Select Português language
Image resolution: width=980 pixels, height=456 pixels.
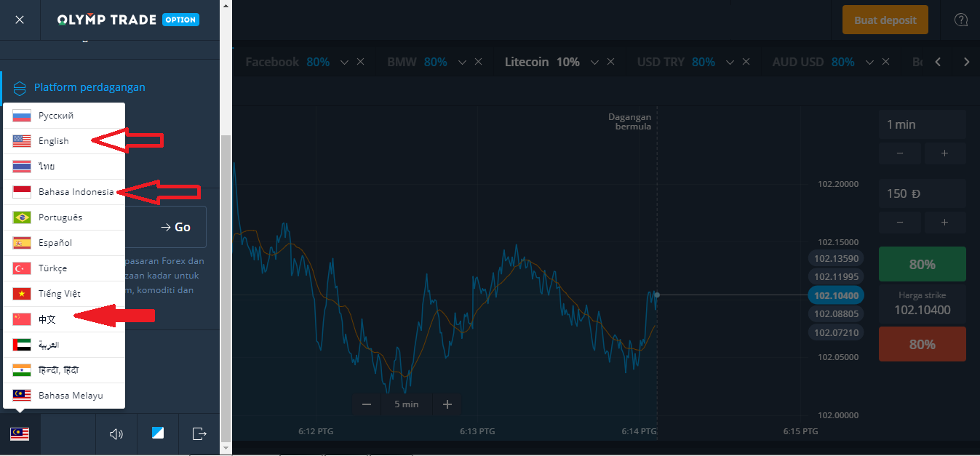pyautogui.click(x=64, y=217)
